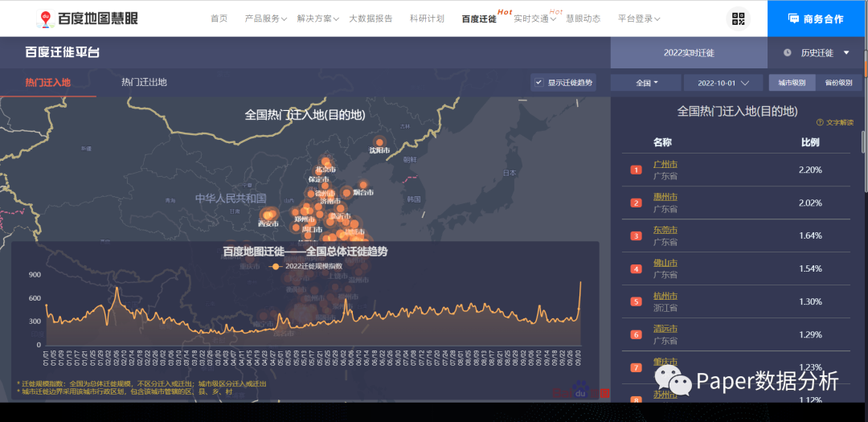Switch to 省份级别 view

(838, 83)
